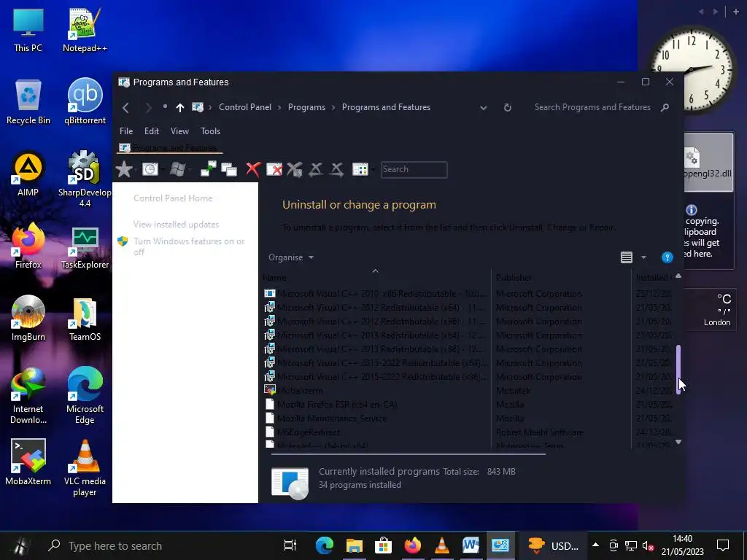
Task: Open the Tools menu
Action: [x=210, y=131]
